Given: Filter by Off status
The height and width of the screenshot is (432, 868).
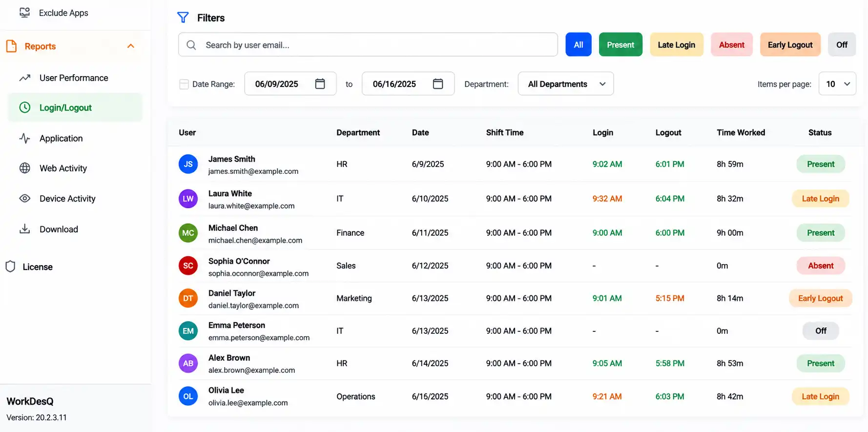Looking at the screenshot, I should tap(842, 44).
